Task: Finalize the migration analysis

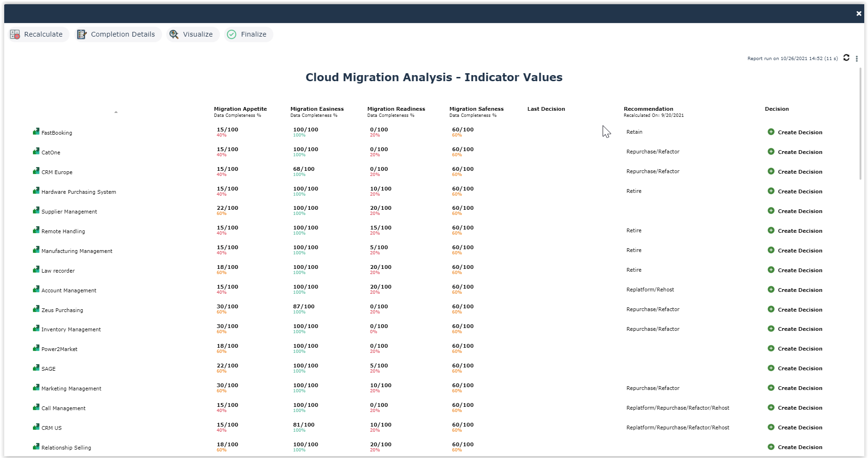Action: [x=248, y=34]
